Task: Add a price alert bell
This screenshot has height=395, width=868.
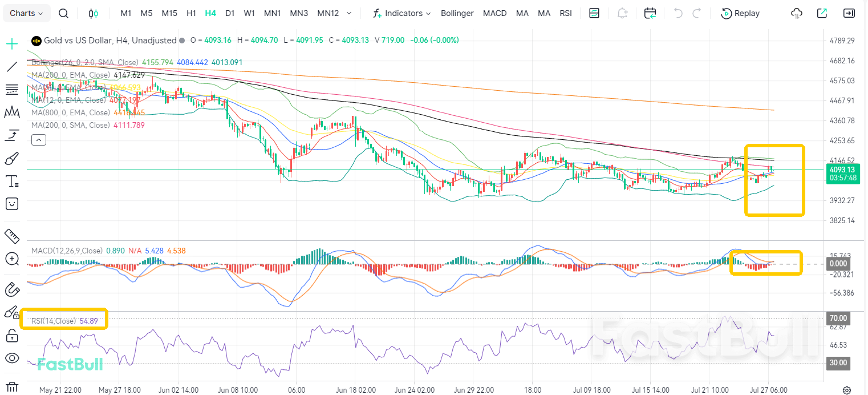Action: pos(622,13)
